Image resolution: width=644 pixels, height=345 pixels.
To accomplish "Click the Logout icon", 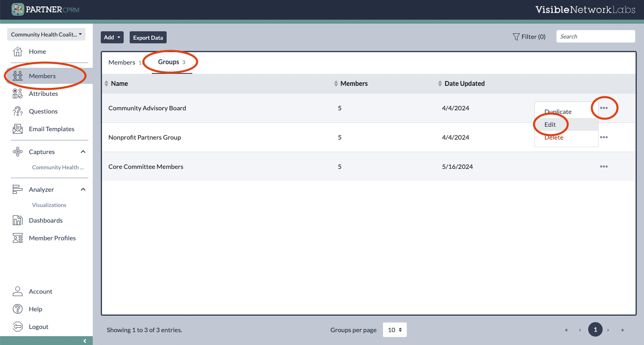I will [x=18, y=327].
